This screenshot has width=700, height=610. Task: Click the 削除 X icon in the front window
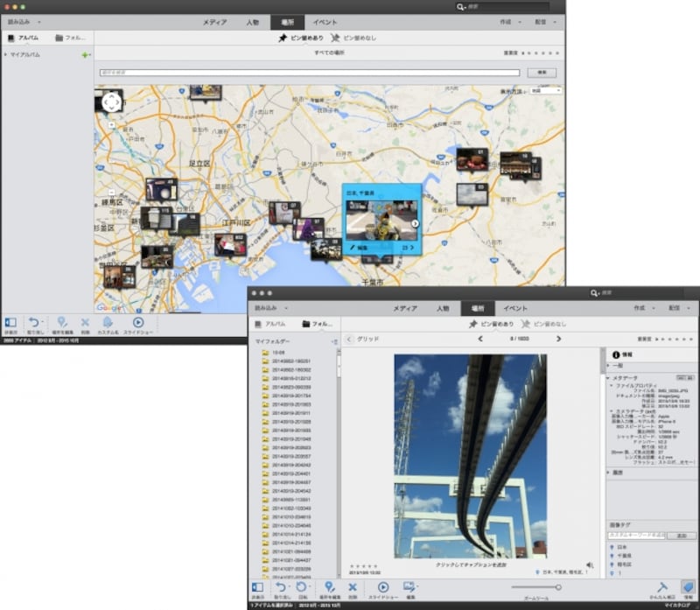353,587
